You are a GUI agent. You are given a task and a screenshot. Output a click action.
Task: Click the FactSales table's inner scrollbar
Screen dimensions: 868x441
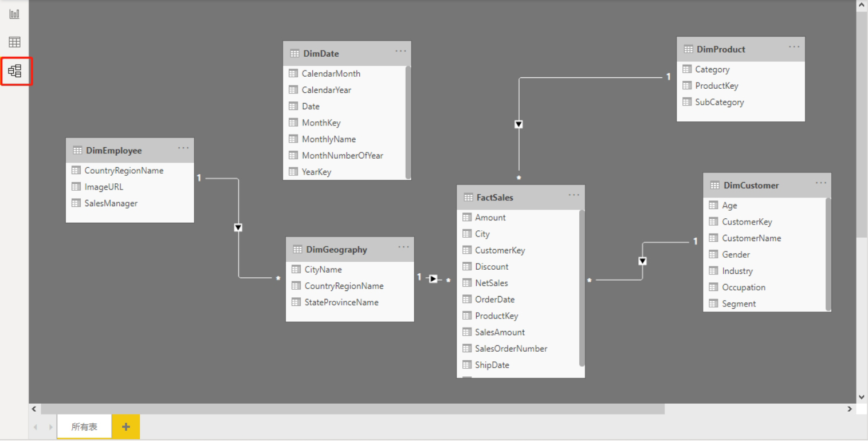(x=582, y=288)
